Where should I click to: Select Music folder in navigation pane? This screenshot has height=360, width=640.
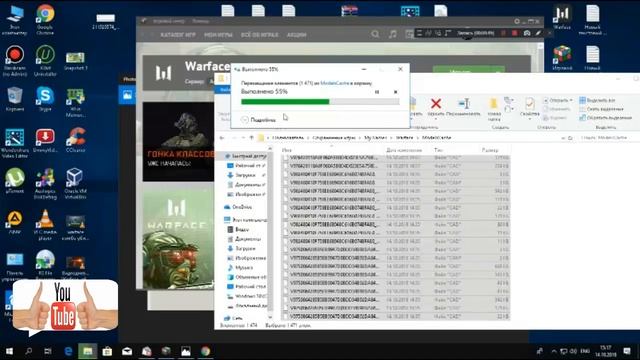click(240, 267)
